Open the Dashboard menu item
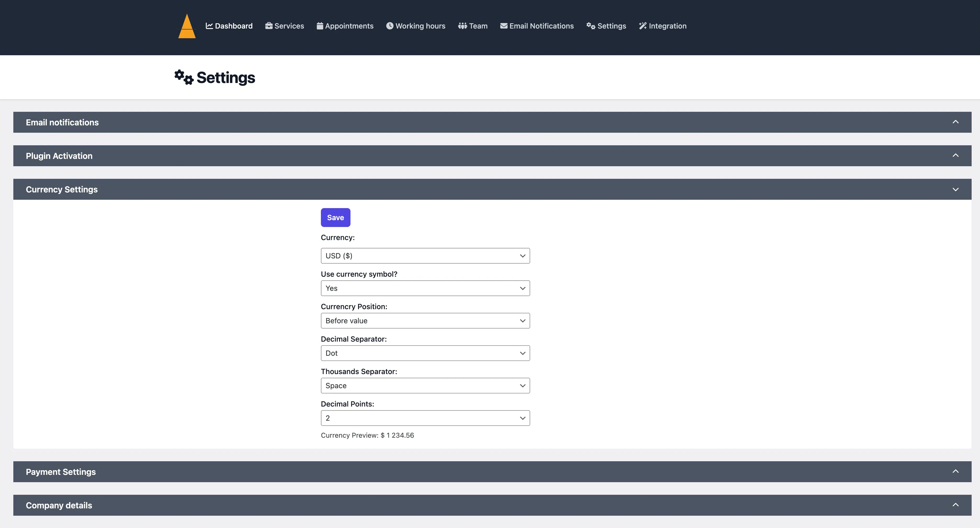Screen dimensions: 980x528 pyautogui.click(x=229, y=26)
